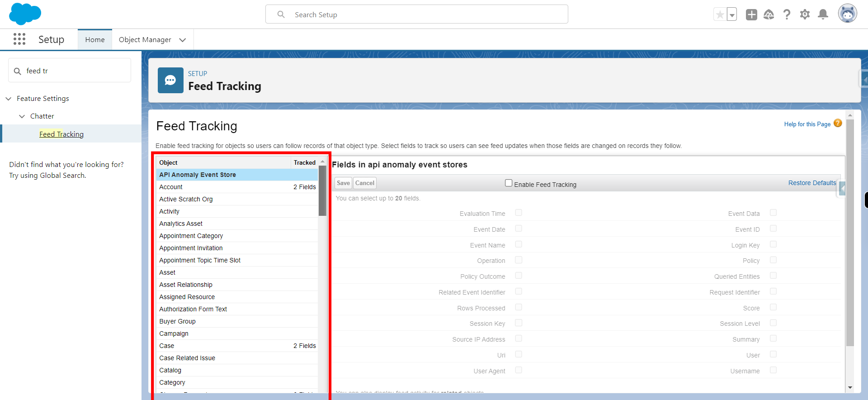
Task: Click the orange help icon beside Help for this Page
Action: point(838,123)
